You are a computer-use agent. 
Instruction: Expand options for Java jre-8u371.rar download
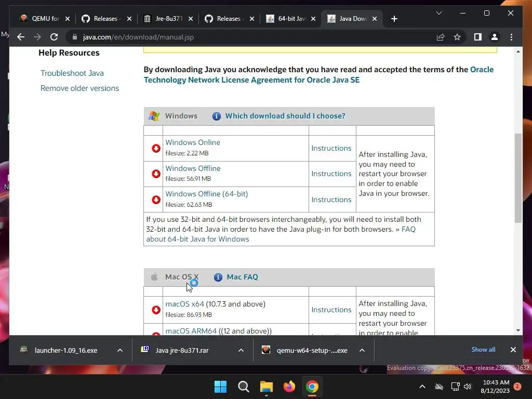point(241,350)
